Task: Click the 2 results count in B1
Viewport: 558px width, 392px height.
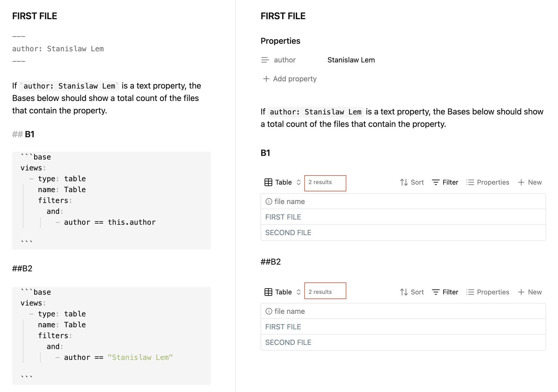Action: 320,182
